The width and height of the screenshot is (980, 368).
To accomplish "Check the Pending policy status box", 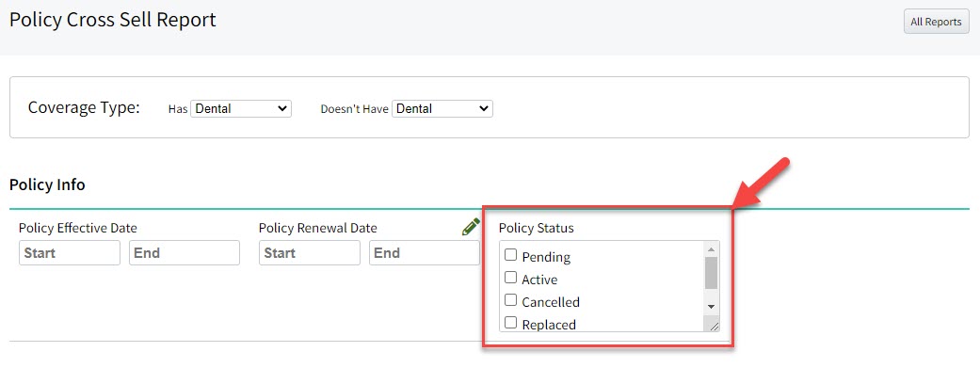I will 510,255.
